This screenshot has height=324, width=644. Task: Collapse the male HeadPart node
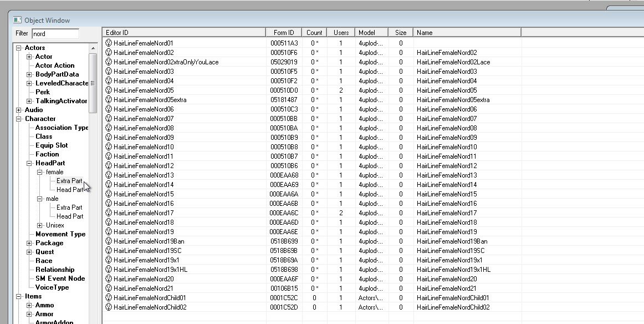40,199
